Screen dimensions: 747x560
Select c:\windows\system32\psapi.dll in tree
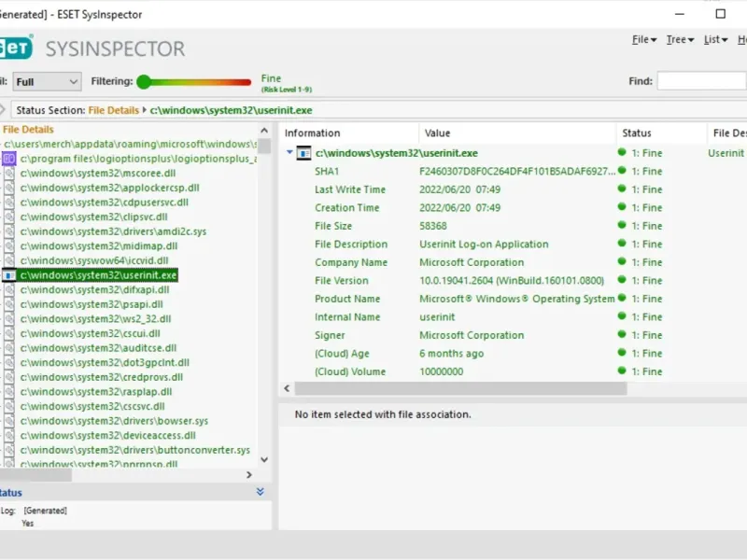tap(92, 304)
